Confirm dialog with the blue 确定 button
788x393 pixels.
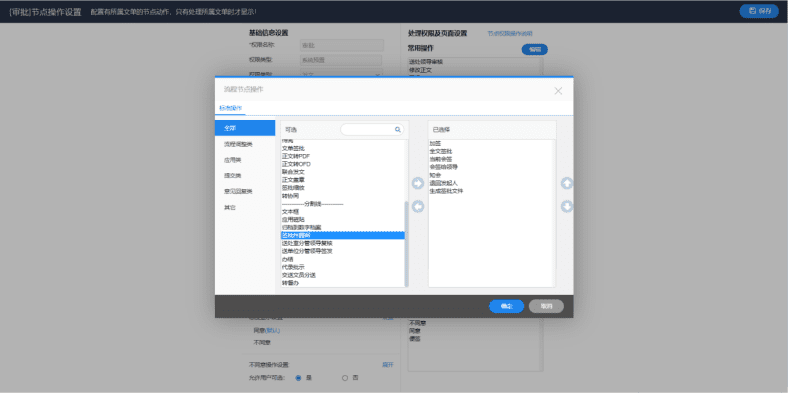(x=507, y=306)
